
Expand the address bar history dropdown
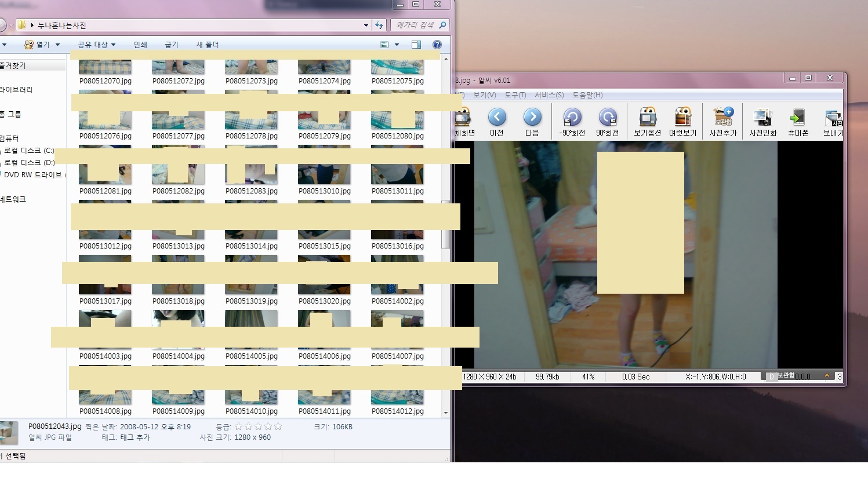point(366,25)
